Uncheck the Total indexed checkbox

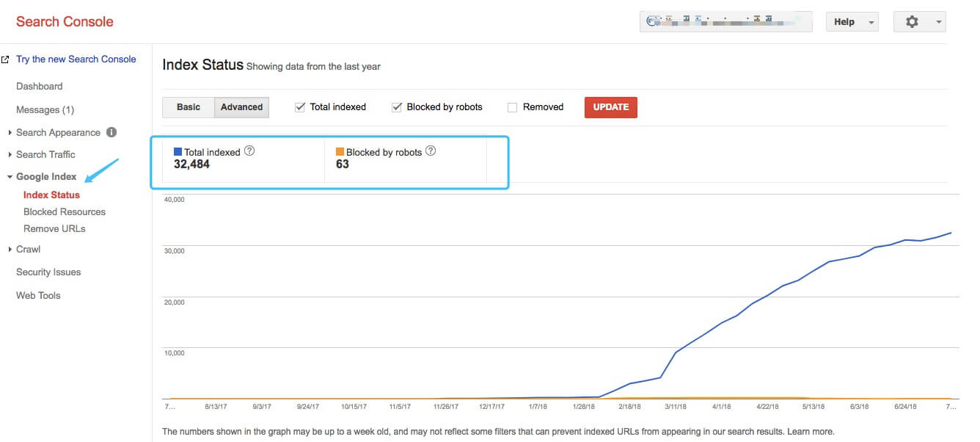pyautogui.click(x=299, y=107)
